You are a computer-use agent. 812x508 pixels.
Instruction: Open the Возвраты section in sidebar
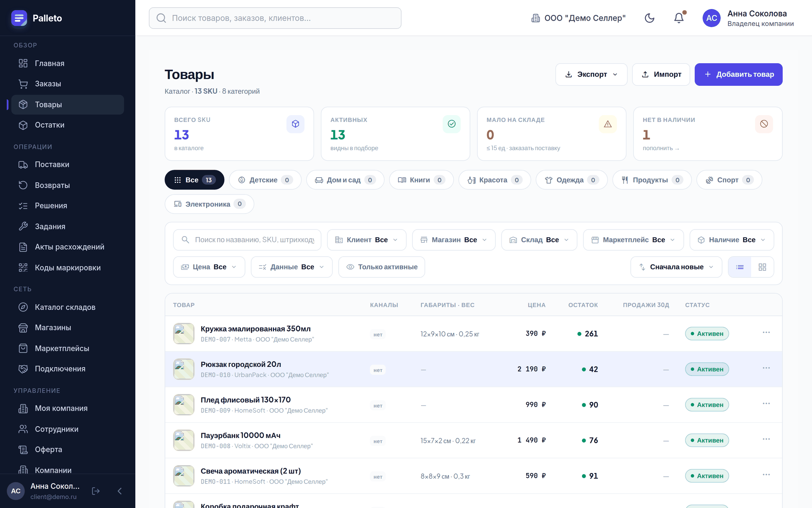point(68,185)
